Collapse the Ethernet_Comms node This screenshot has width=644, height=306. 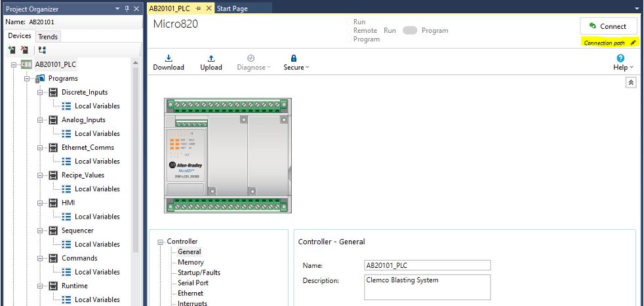tap(40, 148)
